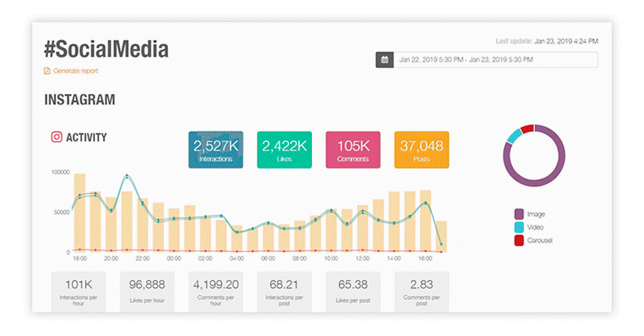Image resolution: width=644 pixels, height=336 pixels.
Task: Click the PDF icon beside Generate report
Action: tap(47, 71)
